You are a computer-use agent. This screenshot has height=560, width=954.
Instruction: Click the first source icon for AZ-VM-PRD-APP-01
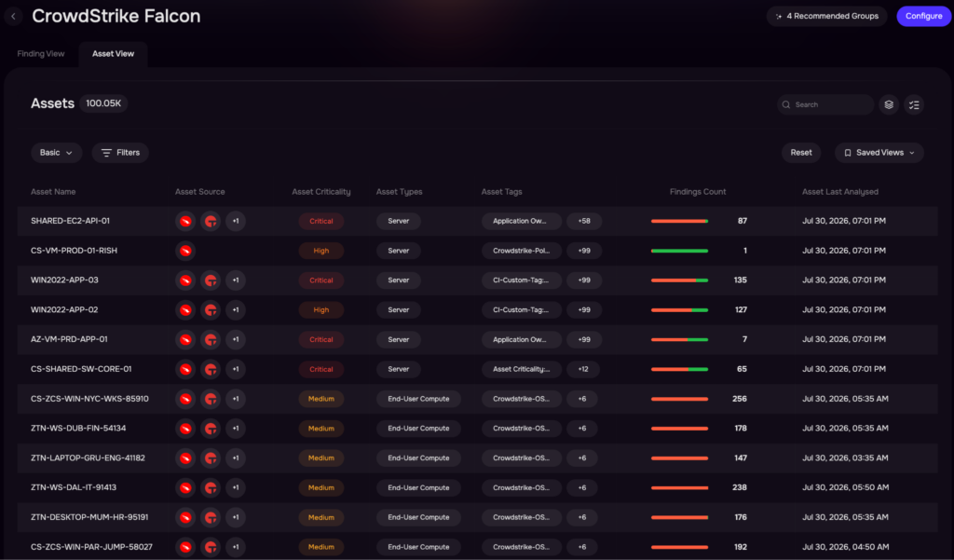point(185,339)
